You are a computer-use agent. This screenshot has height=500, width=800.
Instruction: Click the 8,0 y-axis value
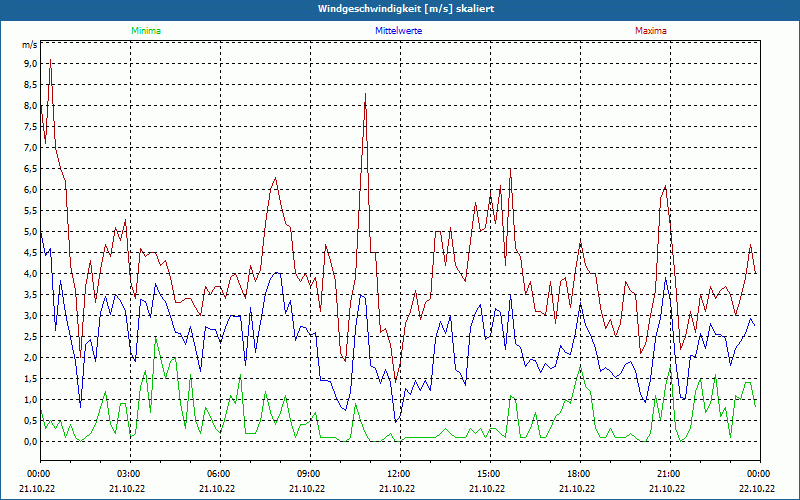tap(31, 106)
